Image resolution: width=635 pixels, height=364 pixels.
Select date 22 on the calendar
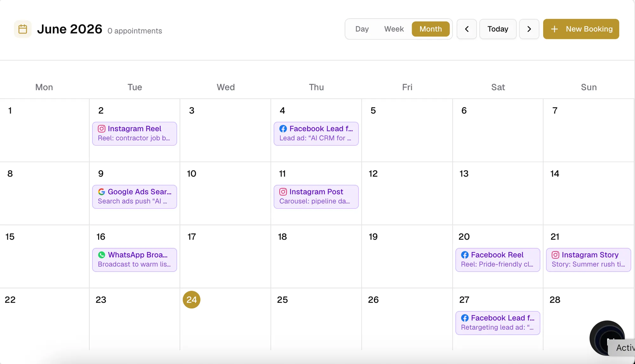click(10, 300)
